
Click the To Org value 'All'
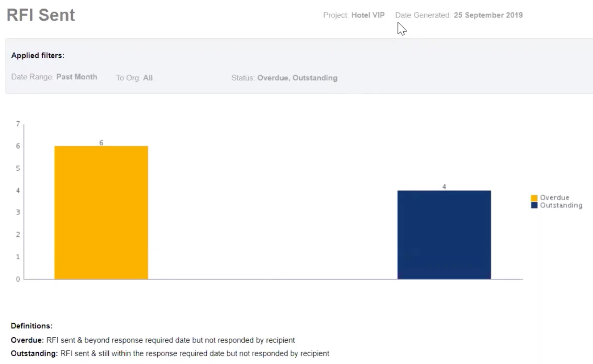coord(148,78)
